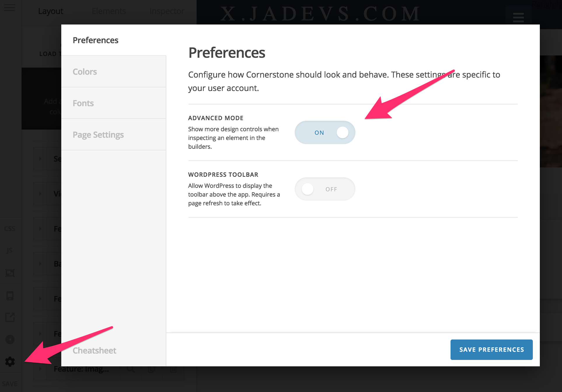
Task: Open the JS editor in the sidebar
Action: (9, 250)
